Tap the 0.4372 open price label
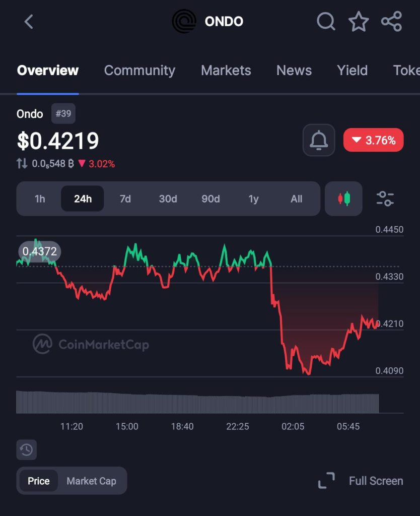This screenshot has height=516, width=420. pyautogui.click(x=39, y=251)
